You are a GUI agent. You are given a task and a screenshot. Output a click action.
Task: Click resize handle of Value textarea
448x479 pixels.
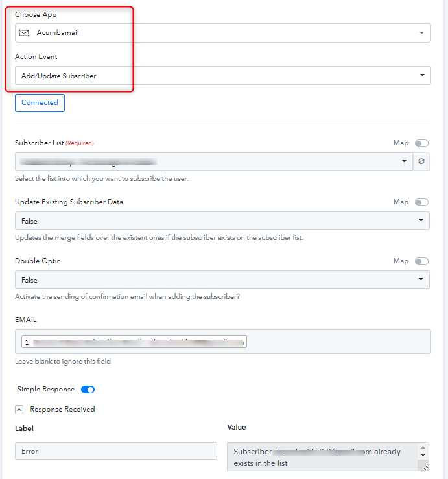tap(425, 467)
